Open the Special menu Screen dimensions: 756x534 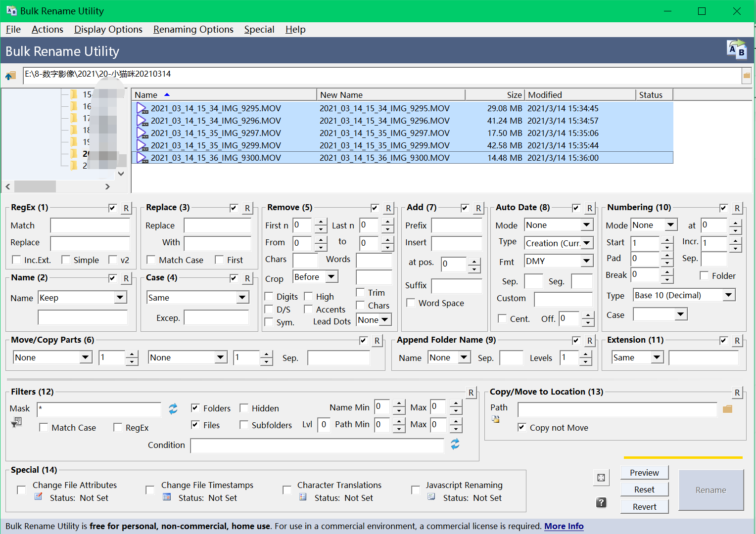pos(259,29)
